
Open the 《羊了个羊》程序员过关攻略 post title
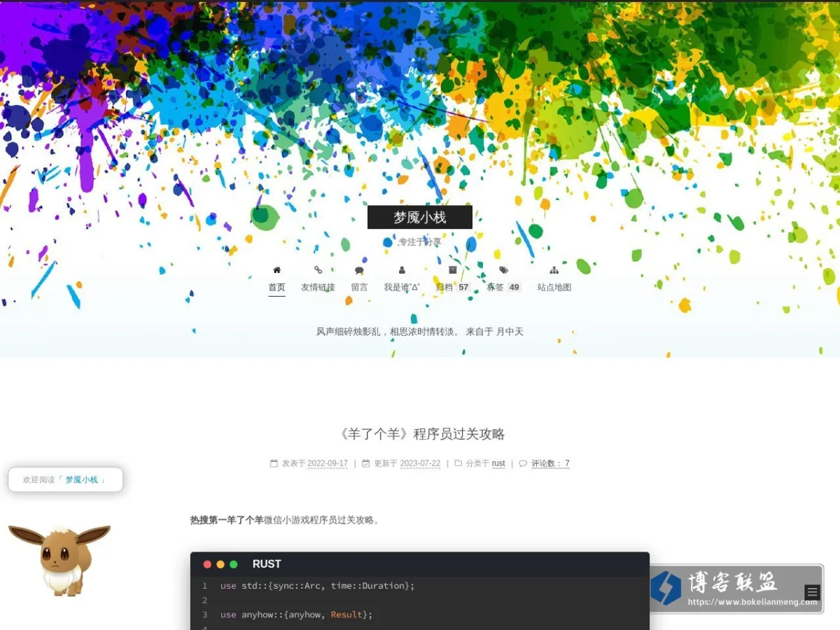pos(420,434)
